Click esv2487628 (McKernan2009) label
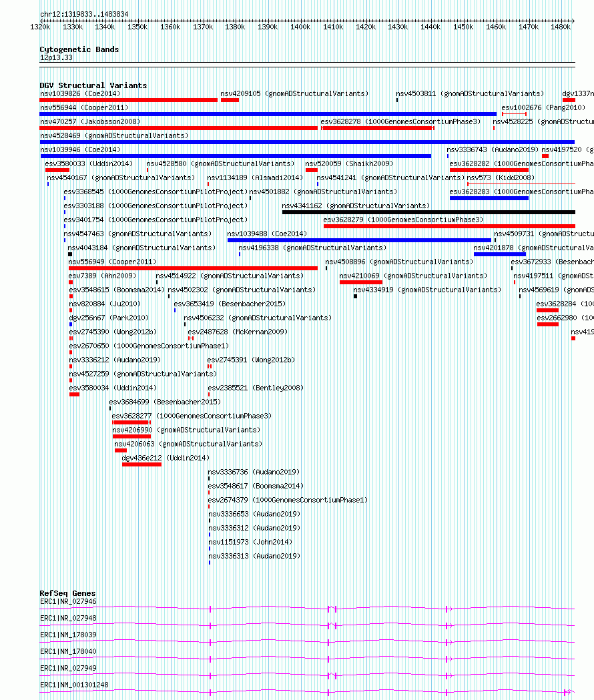Screen dimensions: 594x700 click(238, 332)
